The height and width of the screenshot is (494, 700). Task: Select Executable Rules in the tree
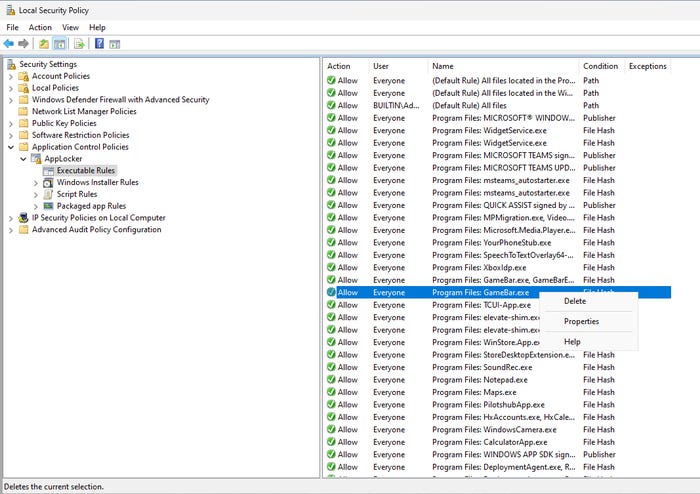click(x=86, y=170)
